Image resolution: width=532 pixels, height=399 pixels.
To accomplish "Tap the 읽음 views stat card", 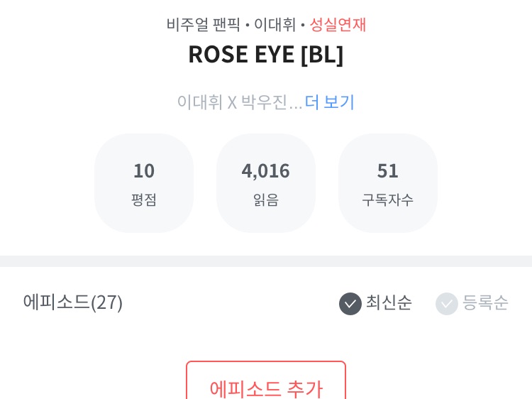I will tap(266, 183).
